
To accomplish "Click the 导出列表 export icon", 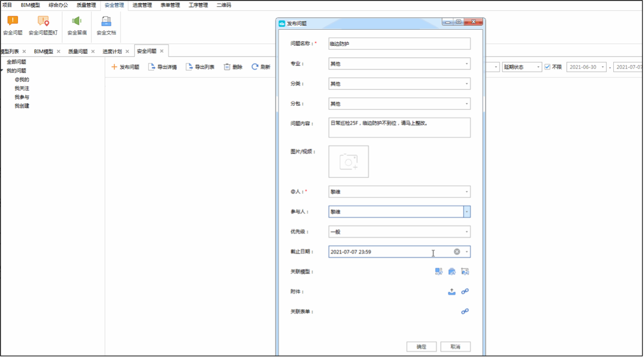I will tap(189, 66).
